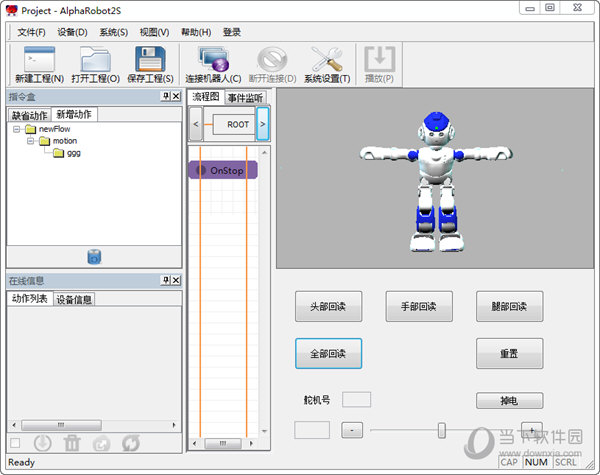The image size is (600, 475).
Task: Click the flowchart horizontal scrollbar thumb
Action: (223, 444)
